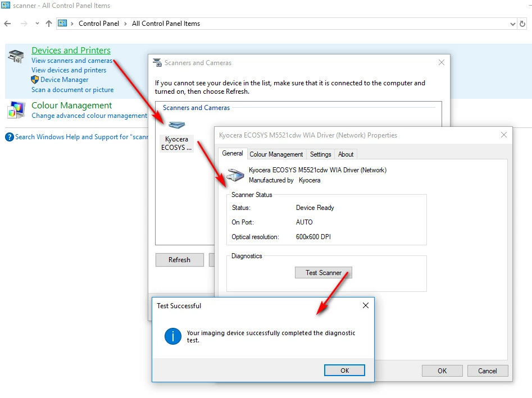Refresh the Control Panel view

[522, 24]
